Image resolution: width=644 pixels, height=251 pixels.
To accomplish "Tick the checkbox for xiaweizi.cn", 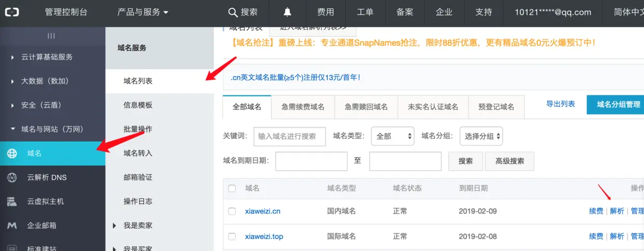I will pos(232,211).
